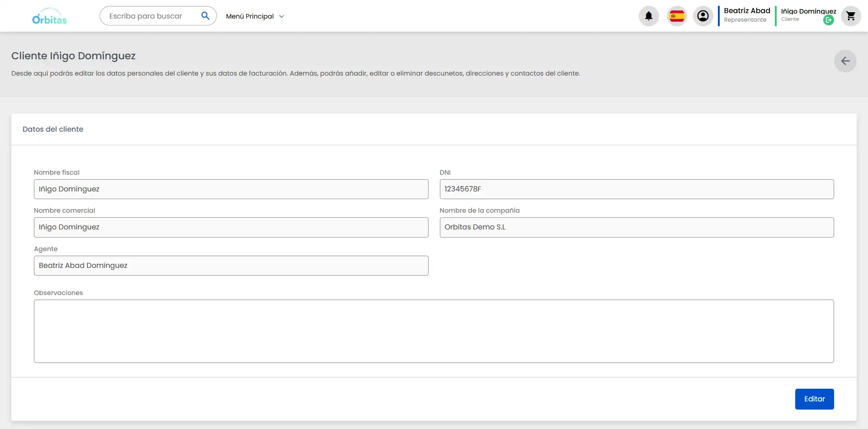Open the notifications bell
This screenshot has width=868, height=429.
click(x=648, y=16)
